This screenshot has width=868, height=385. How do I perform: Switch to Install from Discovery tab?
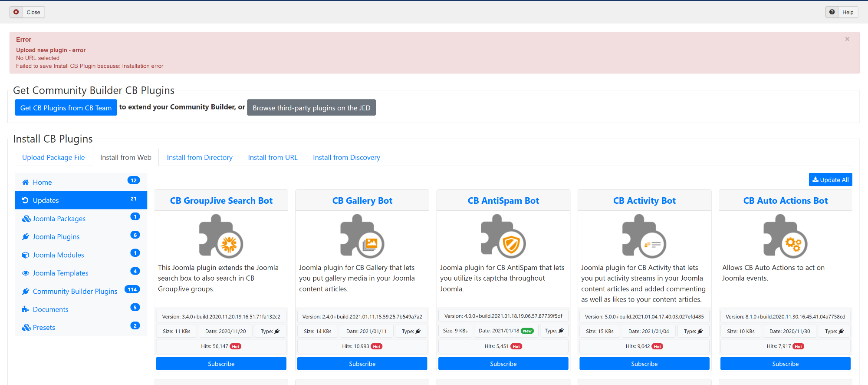pyautogui.click(x=346, y=157)
